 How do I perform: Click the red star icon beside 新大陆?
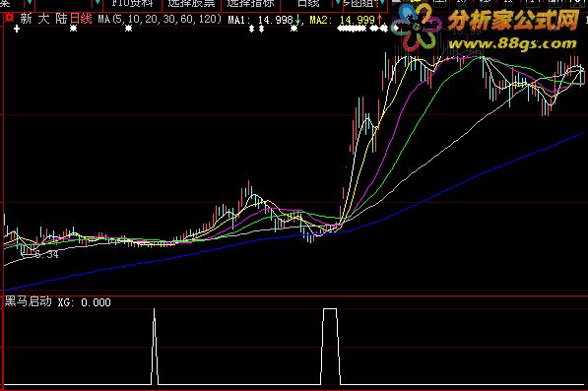pos(10,18)
